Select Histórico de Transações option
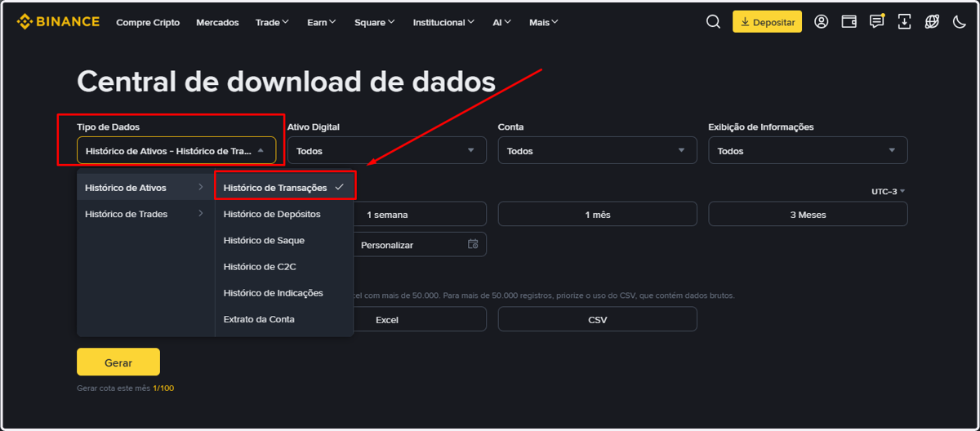The width and height of the screenshot is (980, 431). (284, 188)
